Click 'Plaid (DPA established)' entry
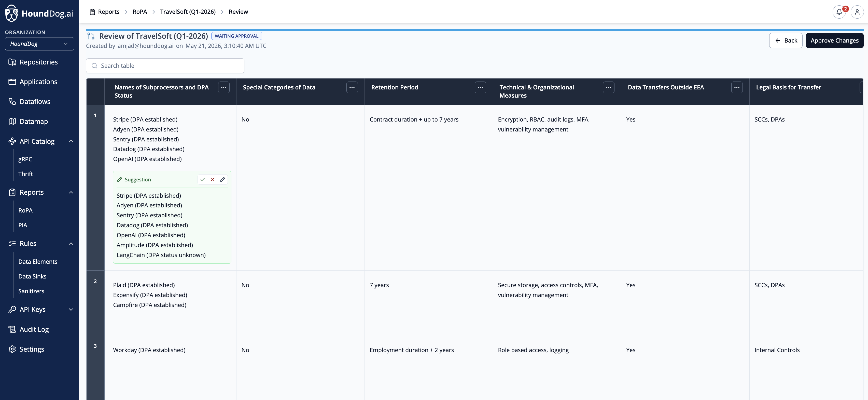 coord(144,285)
